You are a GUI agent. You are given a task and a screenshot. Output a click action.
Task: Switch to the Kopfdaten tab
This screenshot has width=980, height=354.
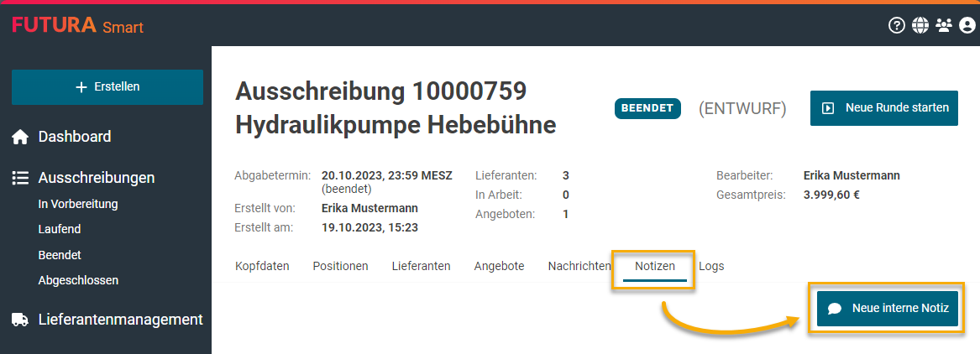262,266
